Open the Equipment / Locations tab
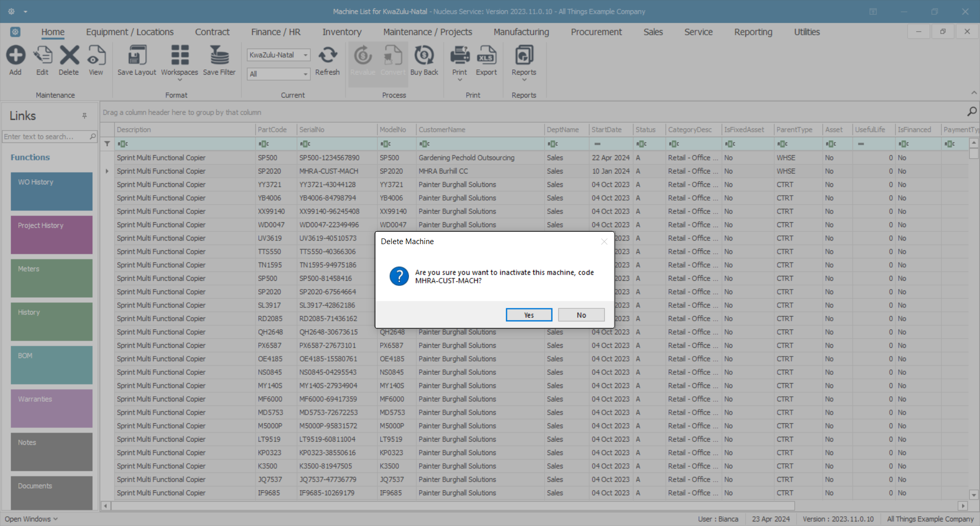This screenshot has height=526, width=980. 130,32
